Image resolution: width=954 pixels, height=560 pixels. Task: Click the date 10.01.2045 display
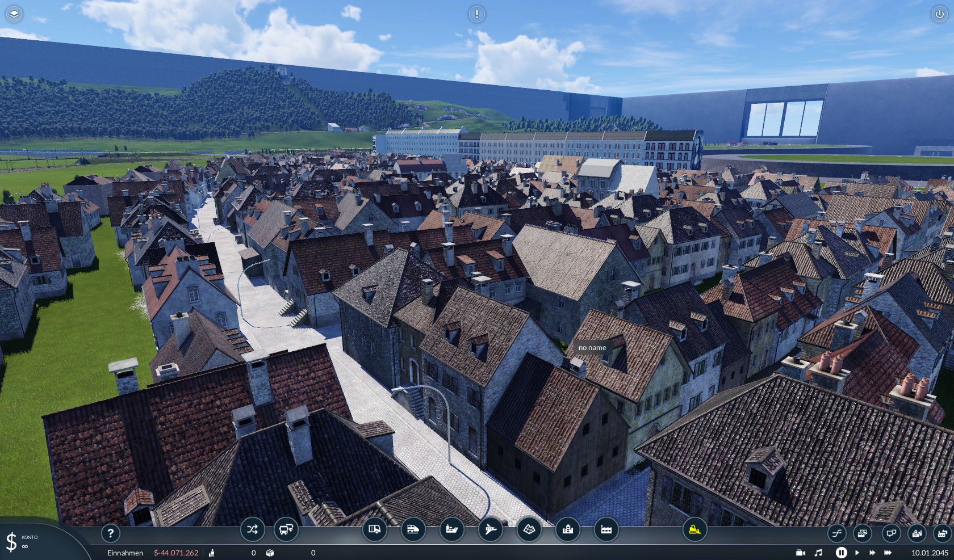click(930, 553)
